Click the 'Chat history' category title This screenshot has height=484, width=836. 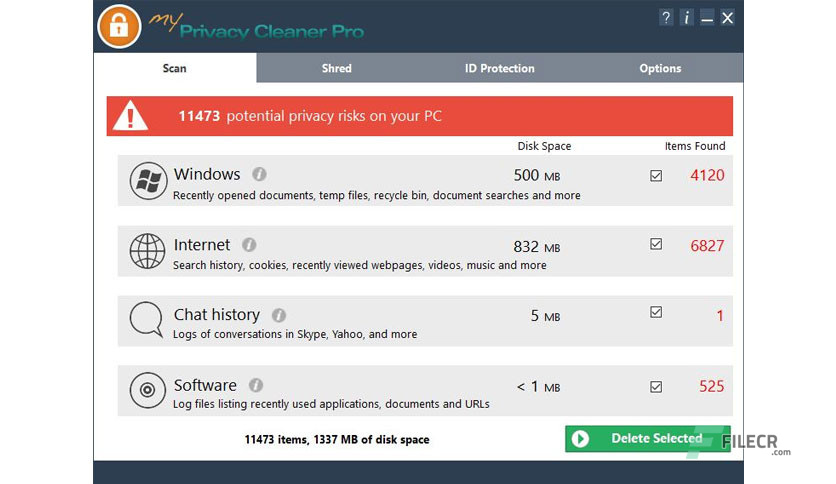[216, 314]
